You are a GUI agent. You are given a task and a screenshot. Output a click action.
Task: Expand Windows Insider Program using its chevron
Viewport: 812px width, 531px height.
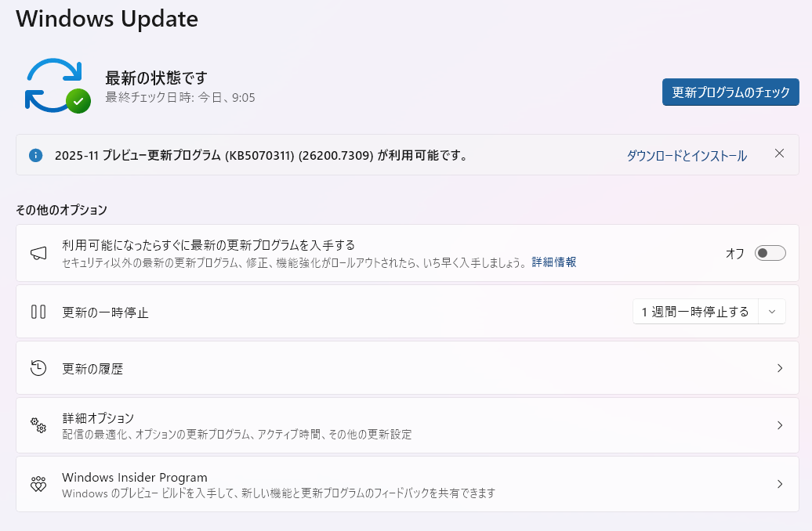click(779, 484)
